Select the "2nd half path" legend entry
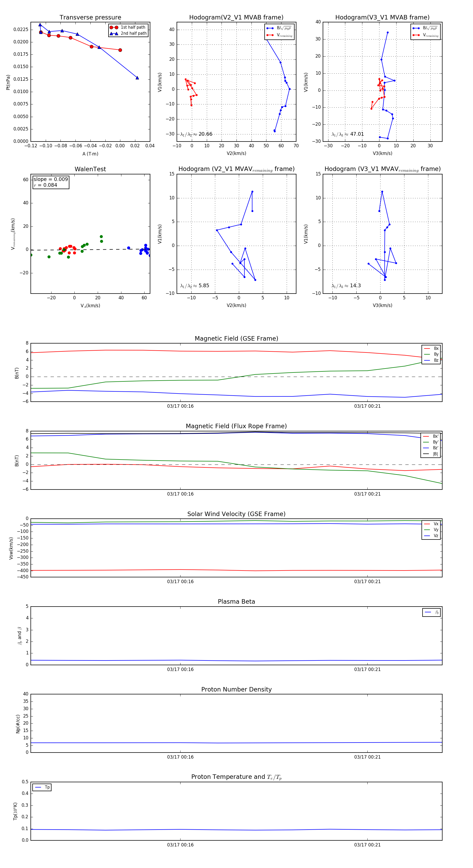This screenshot has height=868, width=473. point(128,33)
